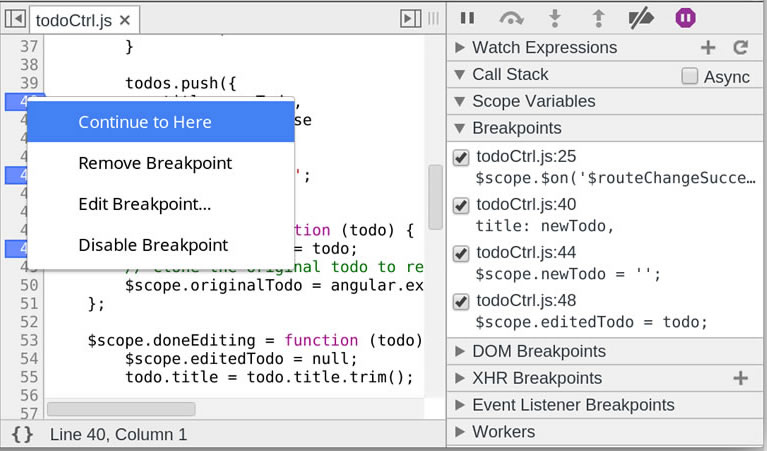767x451 pixels.
Task: Pretty print the source code
Action: coord(23,434)
